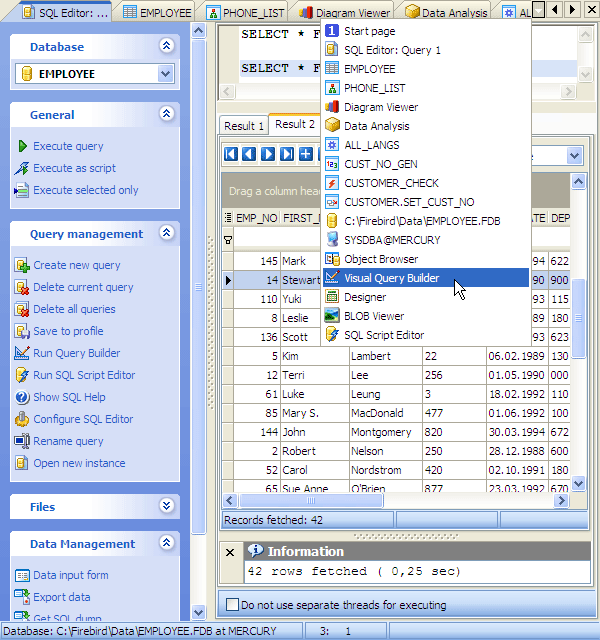Collapse the General panel

coord(167,113)
